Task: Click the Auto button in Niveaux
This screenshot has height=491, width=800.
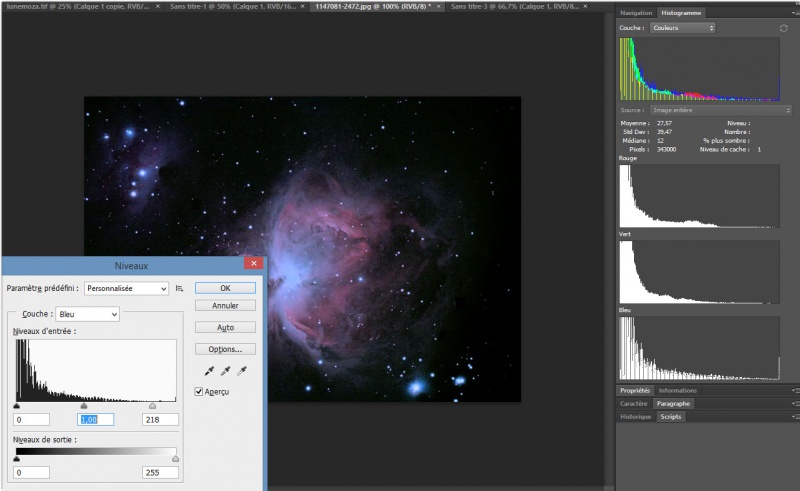Action: (x=225, y=327)
